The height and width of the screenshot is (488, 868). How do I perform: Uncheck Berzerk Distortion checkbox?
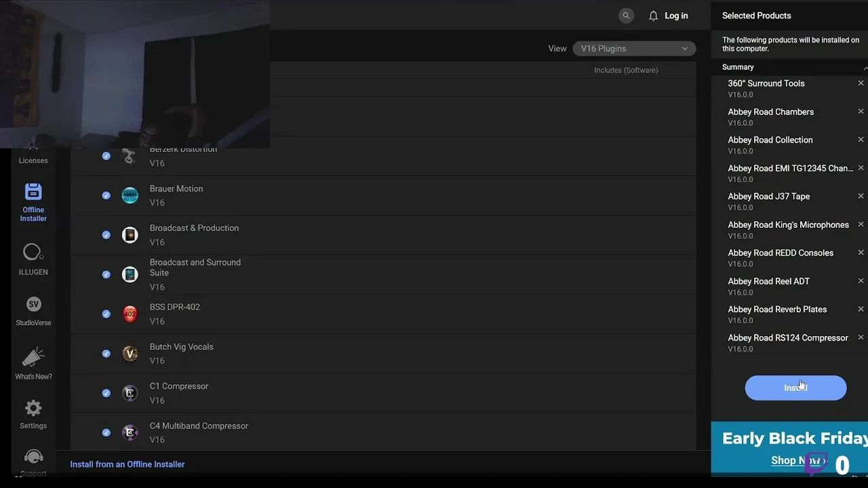tap(106, 156)
